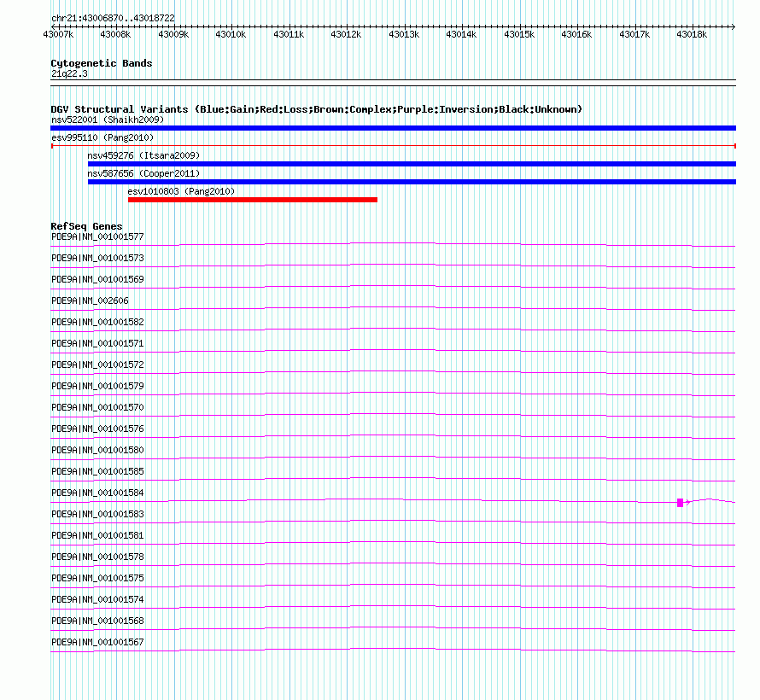
Task: Click the chr21:43006870..43018722 range label
Action: 113,18
